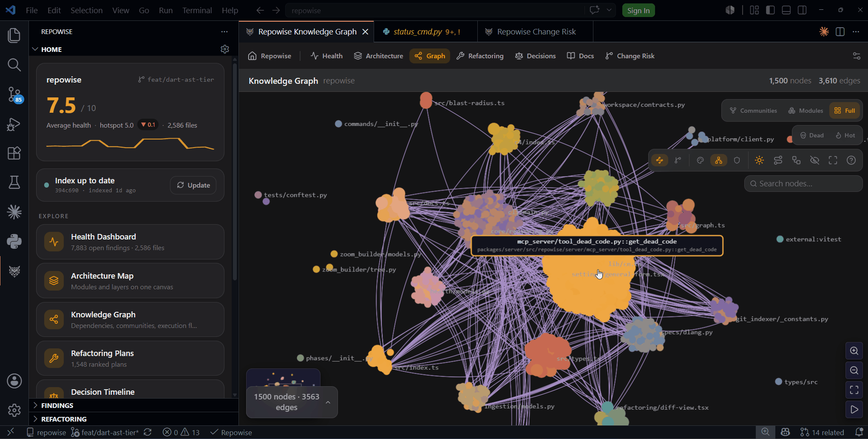The width and height of the screenshot is (868, 439).
Task: Click errors and warnings status bar entry
Action: click(181, 432)
